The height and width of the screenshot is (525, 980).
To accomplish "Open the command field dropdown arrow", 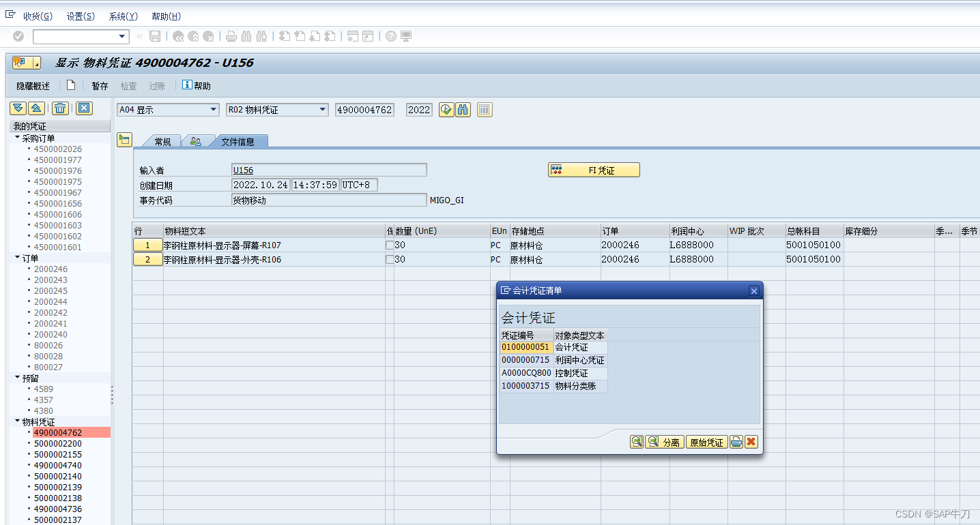I will tap(123, 36).
